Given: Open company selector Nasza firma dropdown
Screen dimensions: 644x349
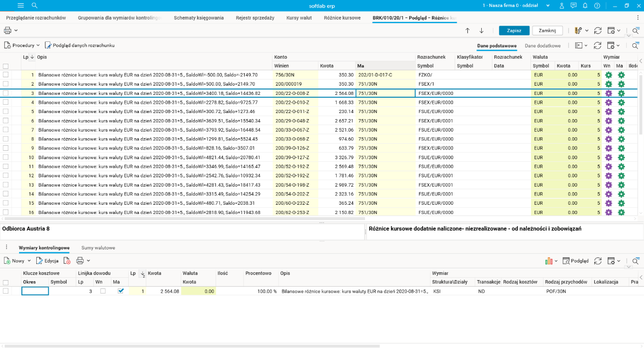Looking at the screenshot, I should (516, 6).
